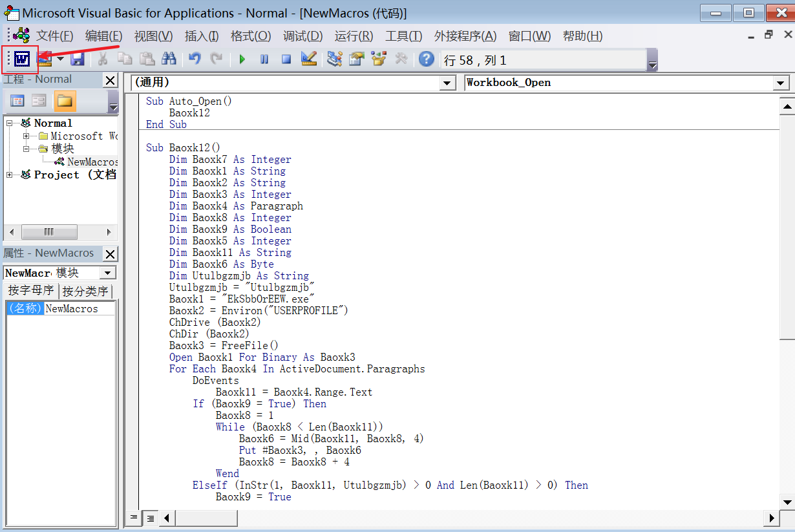The width and height of the screenshot is (795, 532).
Task: Click code window vertical scrollbar down arrow
Action: (x=787, y=502)
